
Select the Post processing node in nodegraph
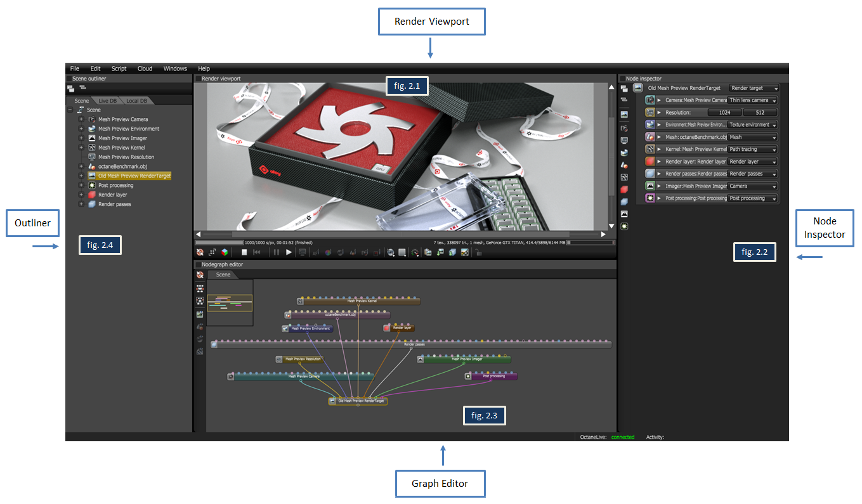click(491, 376)
